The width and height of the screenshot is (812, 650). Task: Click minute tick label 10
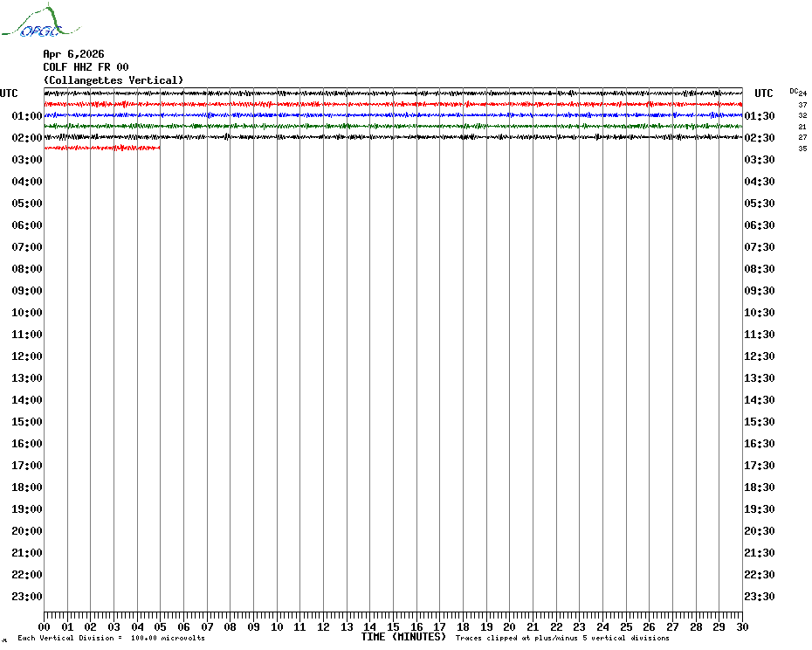(x=277, y=626)
